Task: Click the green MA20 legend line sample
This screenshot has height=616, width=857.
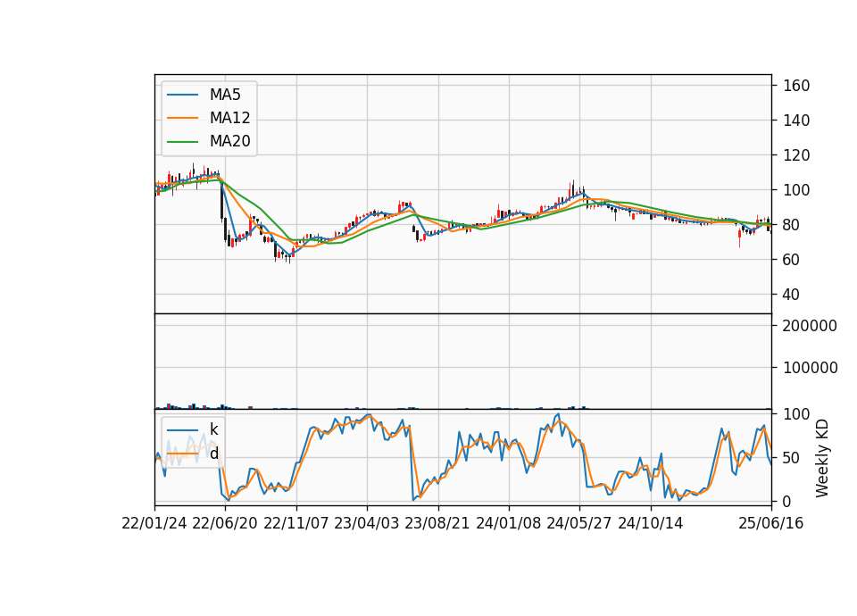Action: click(x=182, y=142)
